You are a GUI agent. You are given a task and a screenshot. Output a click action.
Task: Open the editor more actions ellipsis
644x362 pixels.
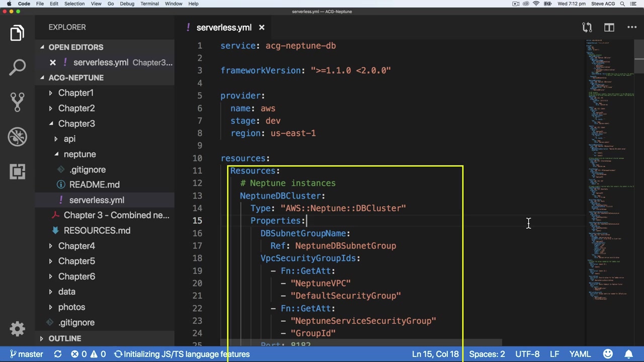[x=632, y=28]
